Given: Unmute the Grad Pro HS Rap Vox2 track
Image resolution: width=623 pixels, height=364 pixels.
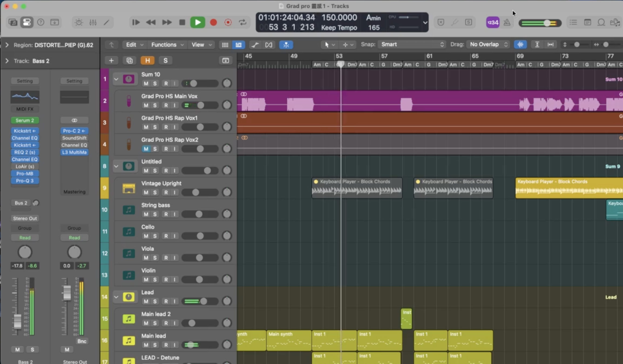Looking at the screenshot, I should [146, 149].
